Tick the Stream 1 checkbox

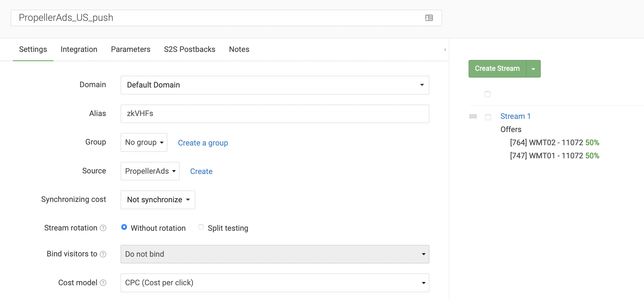(488, 117)
